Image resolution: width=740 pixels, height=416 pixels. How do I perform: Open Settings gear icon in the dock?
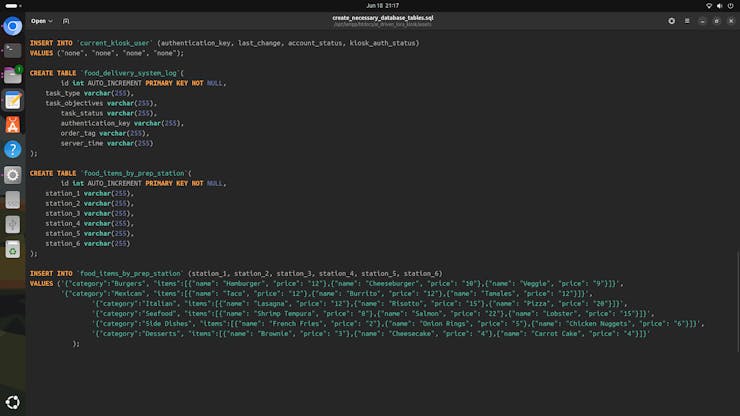pyautogui.click(x=12, y=175)
